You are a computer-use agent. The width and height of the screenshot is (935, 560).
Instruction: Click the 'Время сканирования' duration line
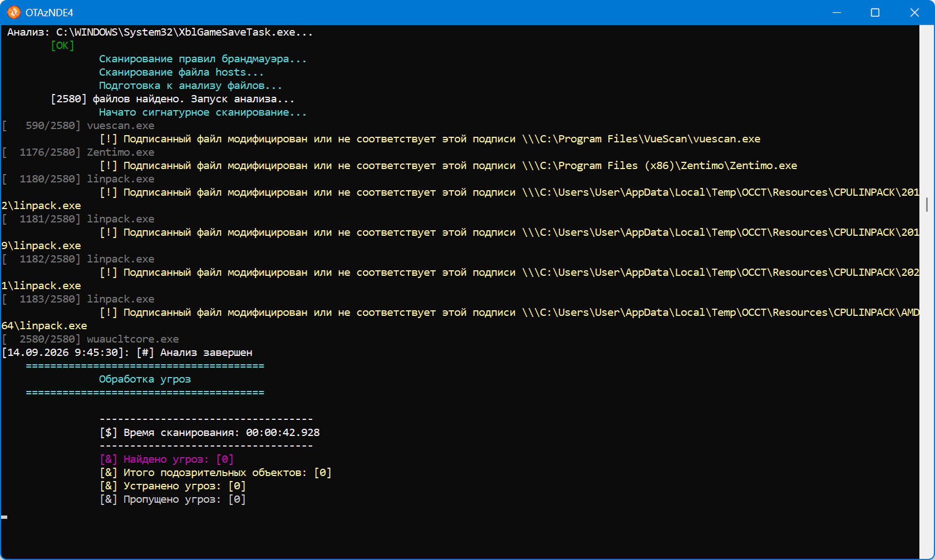(210, 433)
